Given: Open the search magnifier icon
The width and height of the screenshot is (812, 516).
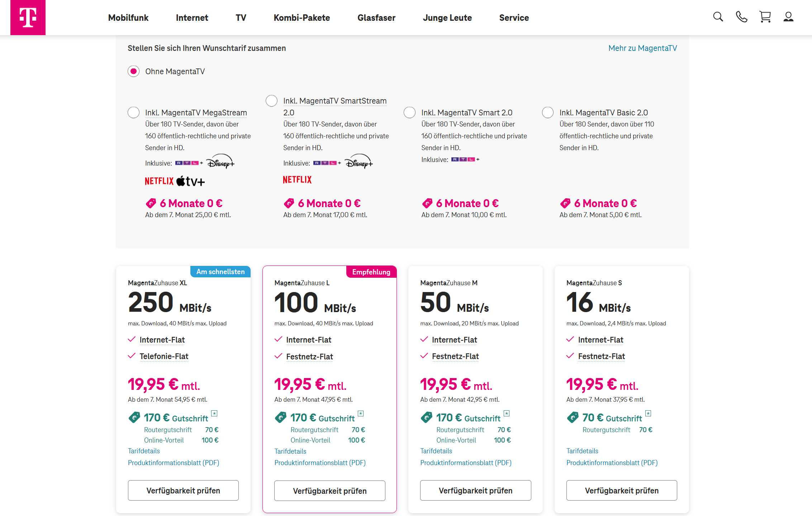Looking at the screenshot, I should [718, 17].
